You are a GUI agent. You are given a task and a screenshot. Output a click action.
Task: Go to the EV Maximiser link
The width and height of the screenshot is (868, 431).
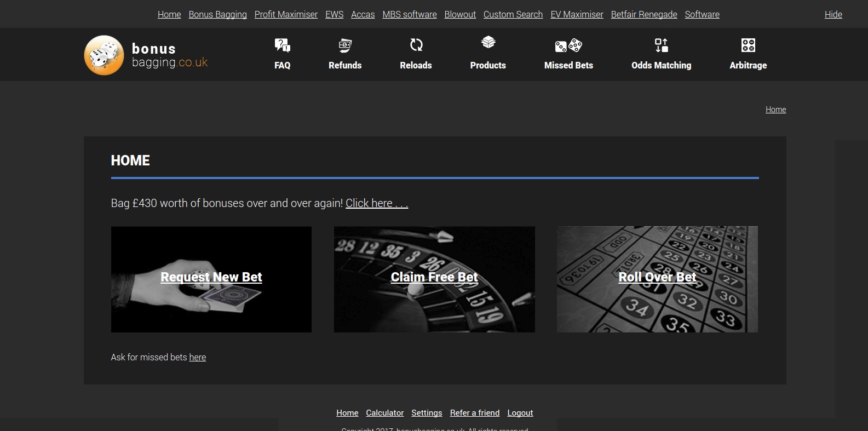point(577,14)
